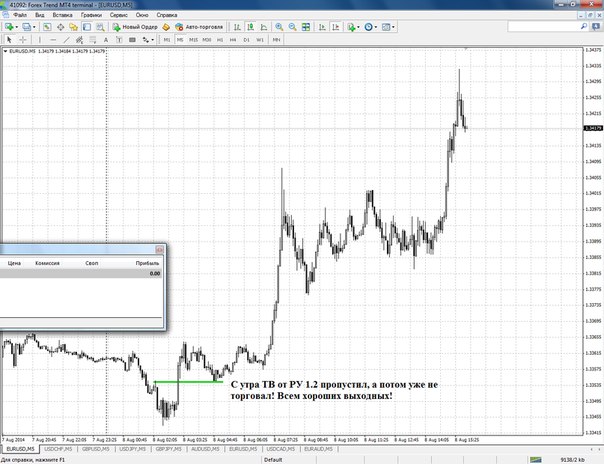Viewport: 604px width, 464px height.
Task: Switch to the USDCHF,M5 chart tab
Action: [x=58, y=449]
